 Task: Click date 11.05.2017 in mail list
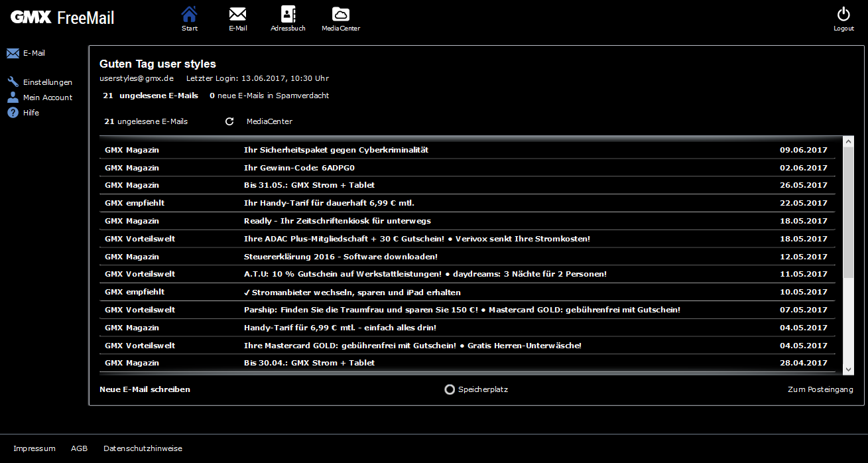pos(804,274)
